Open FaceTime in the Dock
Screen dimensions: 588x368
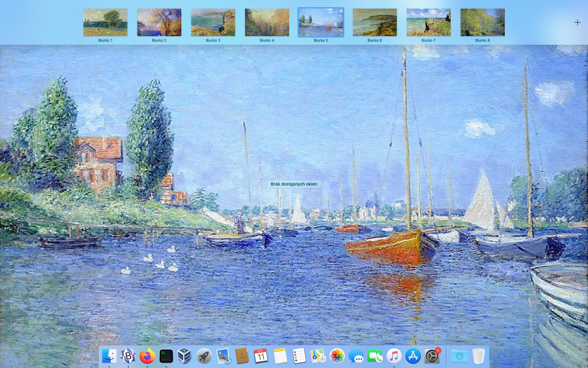[375, 356]
